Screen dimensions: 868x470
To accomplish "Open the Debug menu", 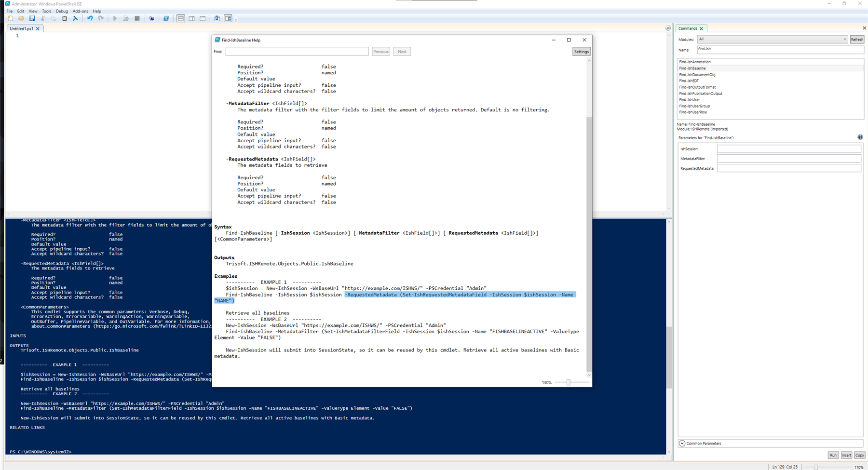I will [x=62, y=11].
